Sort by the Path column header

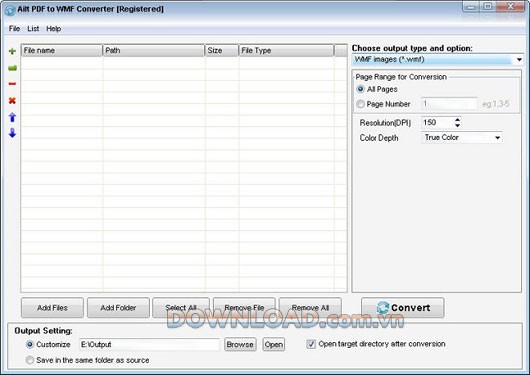(x=154, y=50)
